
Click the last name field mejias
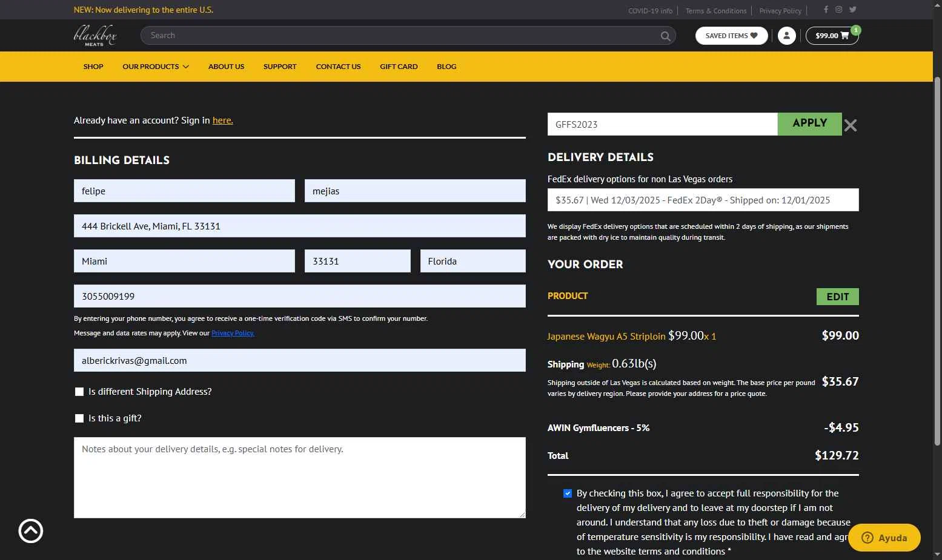pos(415,191)
